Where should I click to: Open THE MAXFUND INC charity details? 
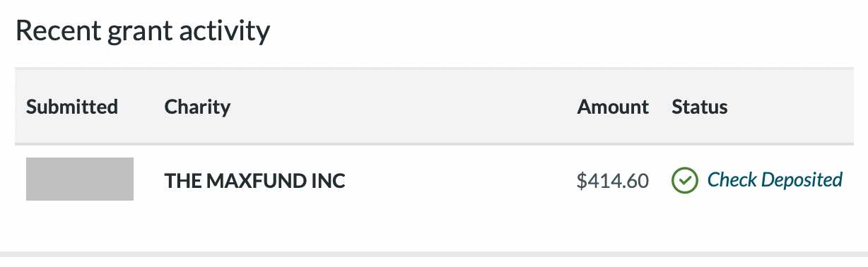pos(254,181)
